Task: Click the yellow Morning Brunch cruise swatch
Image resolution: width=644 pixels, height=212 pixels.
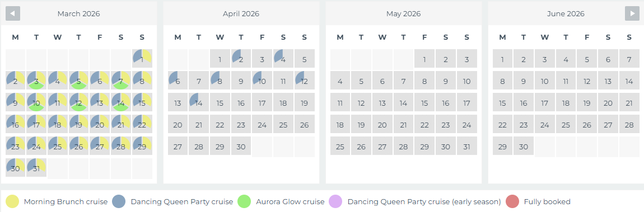Action: [x=12, y=201]
